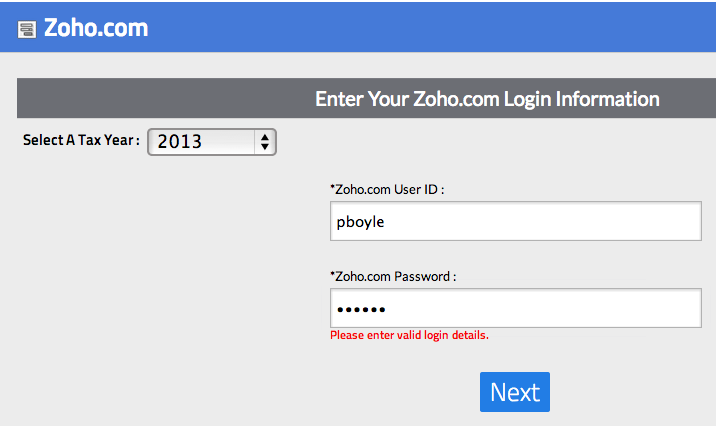Image resolution: width=716 pixels, height=426 pixels.
Task: Click the Select A Tax Year label
Action: (x=80, y=141)
